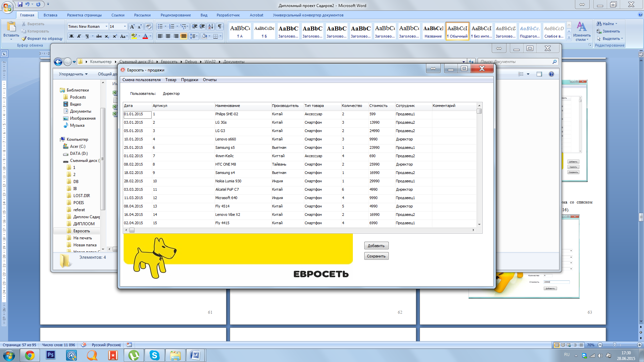Screen dimensions: 644x362
Task: Click Format Painter (Формат по образцу)
Action: click(x=42, y=39)
